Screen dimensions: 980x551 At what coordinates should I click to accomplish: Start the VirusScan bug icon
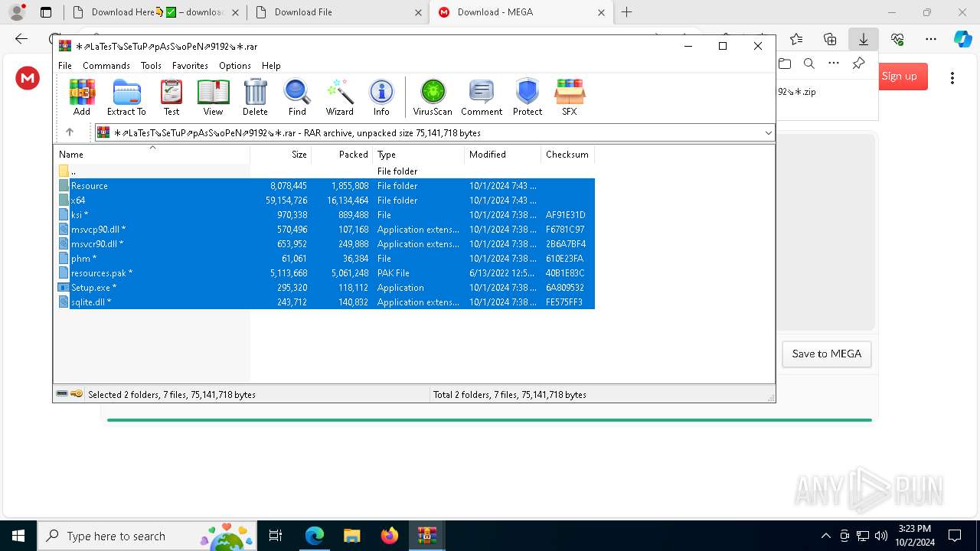pyautogui.click(x=433, y=97)
